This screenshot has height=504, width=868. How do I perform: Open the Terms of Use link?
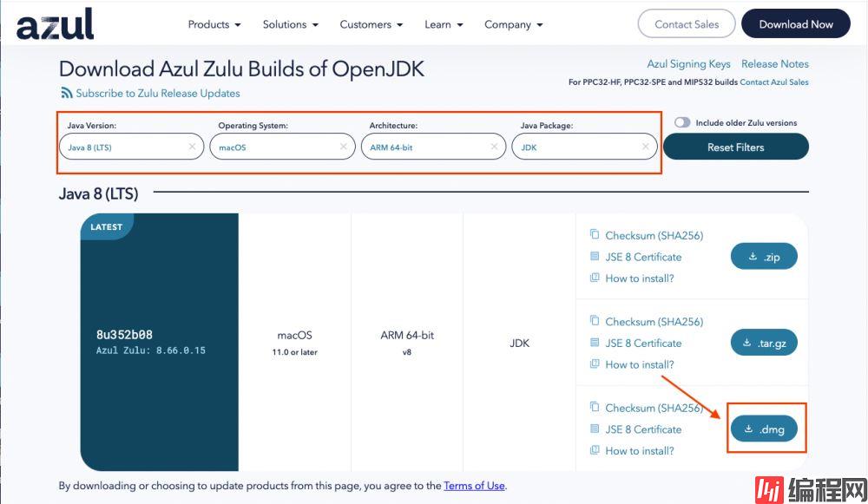click(474, 486)
